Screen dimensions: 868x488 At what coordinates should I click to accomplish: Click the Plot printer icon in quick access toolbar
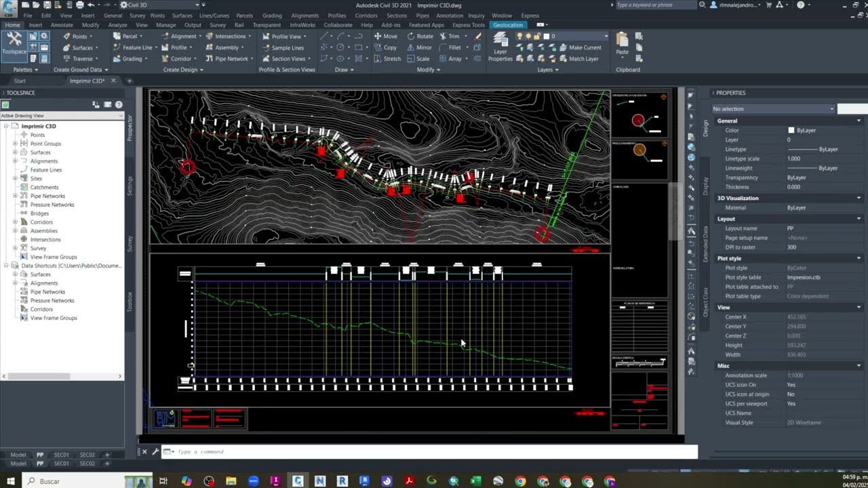pos(80,5)
